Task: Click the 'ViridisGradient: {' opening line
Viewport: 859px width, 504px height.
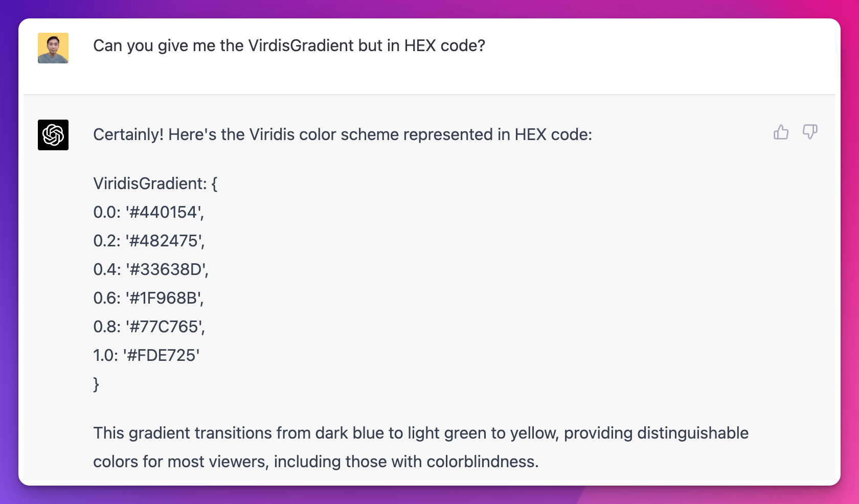Action: (155, 184)
